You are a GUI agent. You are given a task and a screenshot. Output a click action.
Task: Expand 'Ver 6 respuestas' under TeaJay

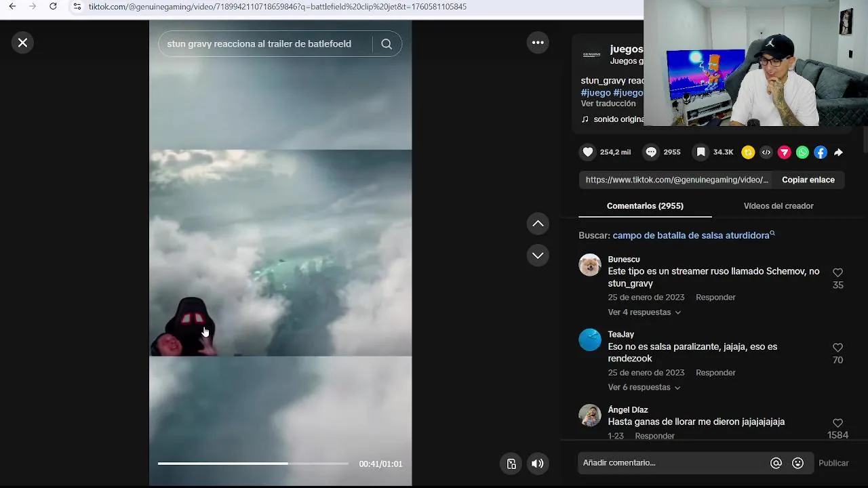coord(644,388)
